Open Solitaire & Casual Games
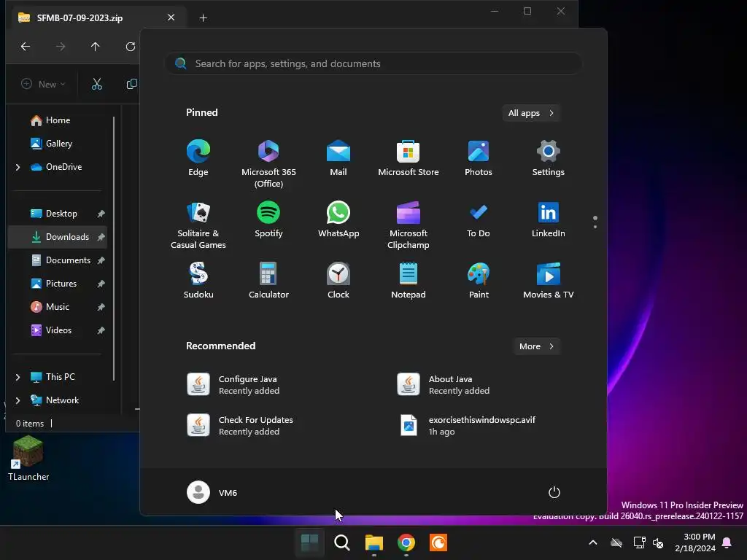Screen dimensions: 747x560 [x=198, y=225]
